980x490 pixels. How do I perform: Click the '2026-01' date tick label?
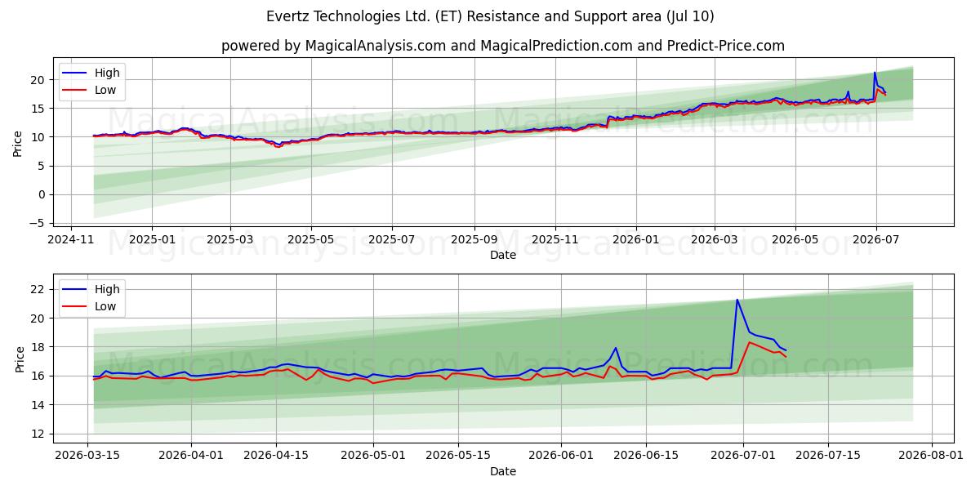point(635,239)
